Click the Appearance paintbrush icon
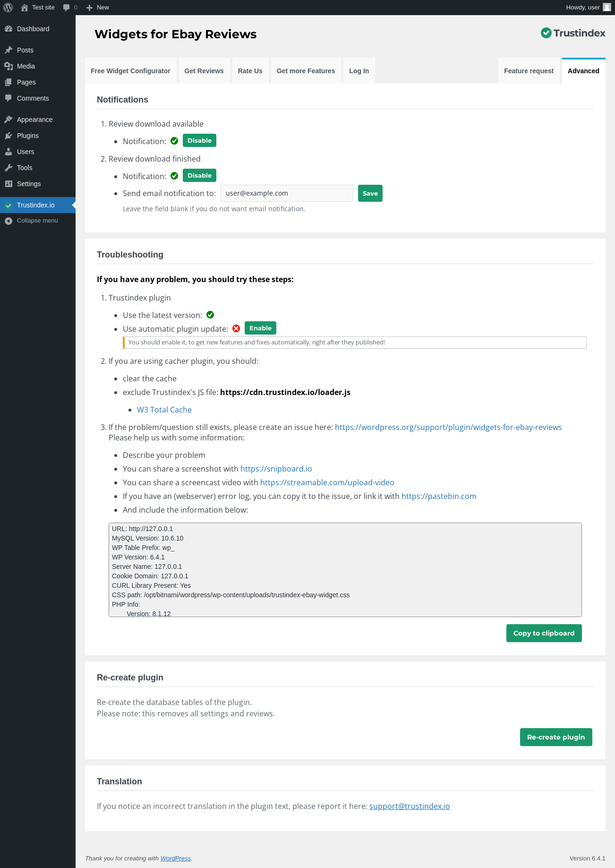The height and width of the screenshot is (868, 615). [9, 120]
